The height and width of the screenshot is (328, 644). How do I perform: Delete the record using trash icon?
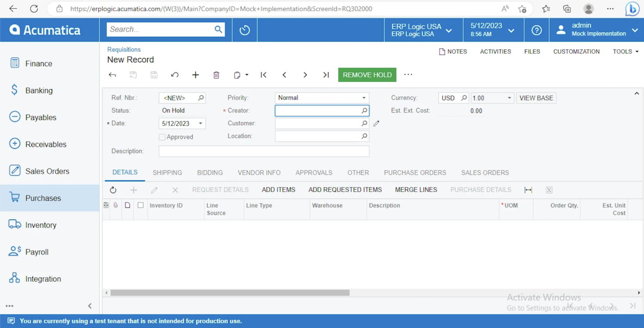(216, 74)
